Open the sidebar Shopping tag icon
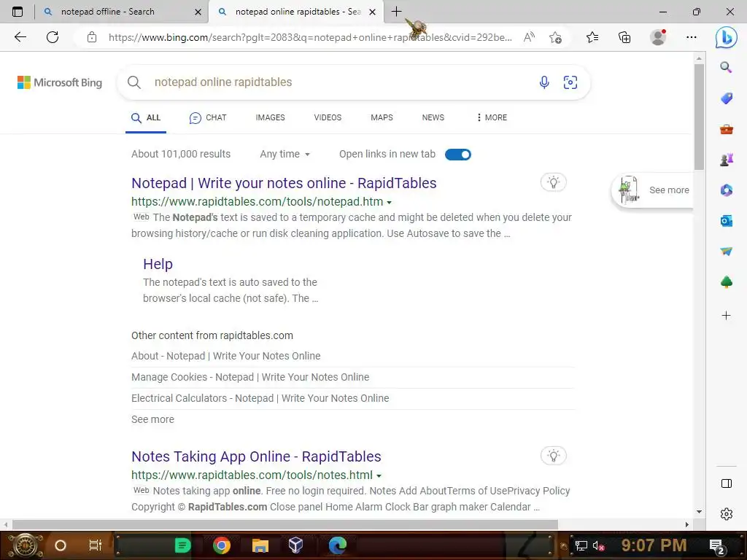Screen dimensions: 747x560 click(726, 98)
